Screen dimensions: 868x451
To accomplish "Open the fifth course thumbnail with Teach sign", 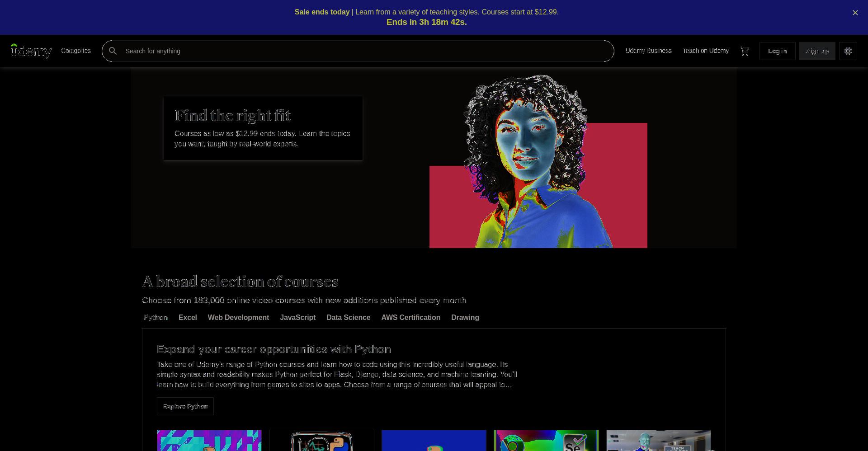I will [x=659, y=441].
